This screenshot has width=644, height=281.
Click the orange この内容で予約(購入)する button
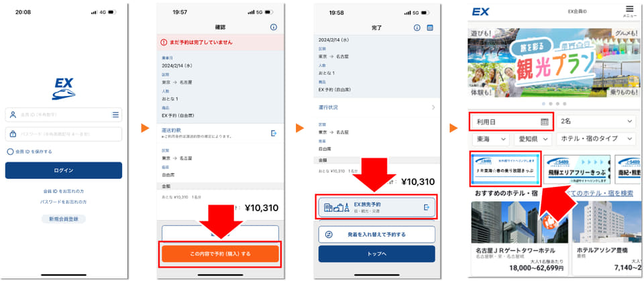click(220, 254)
